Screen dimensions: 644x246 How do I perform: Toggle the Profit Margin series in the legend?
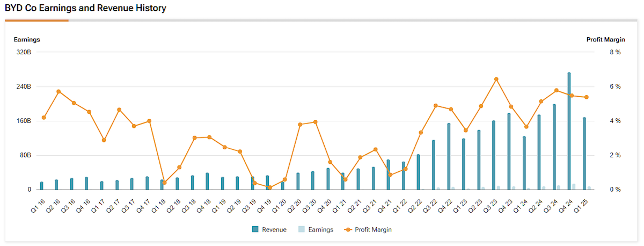pos(368,229)
